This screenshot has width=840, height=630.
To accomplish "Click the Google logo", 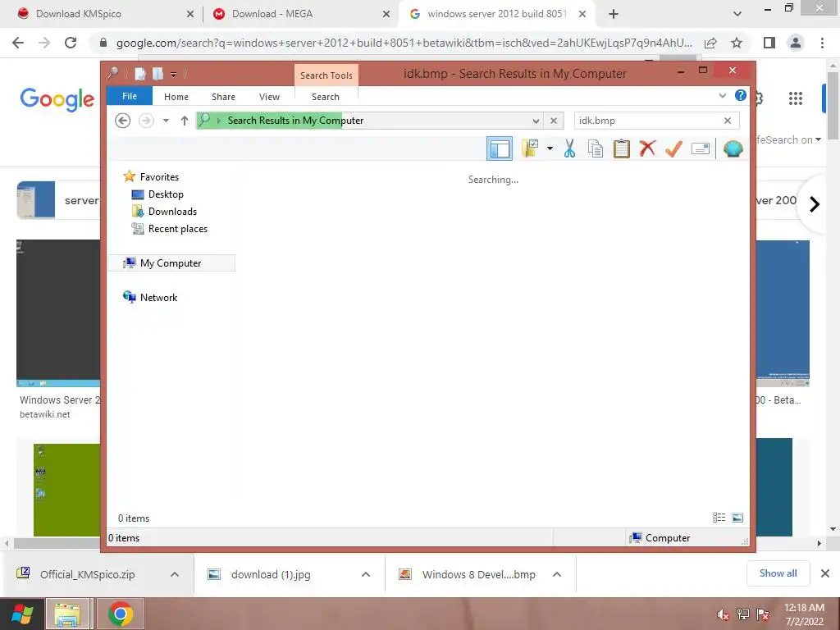I will (57, 99).
